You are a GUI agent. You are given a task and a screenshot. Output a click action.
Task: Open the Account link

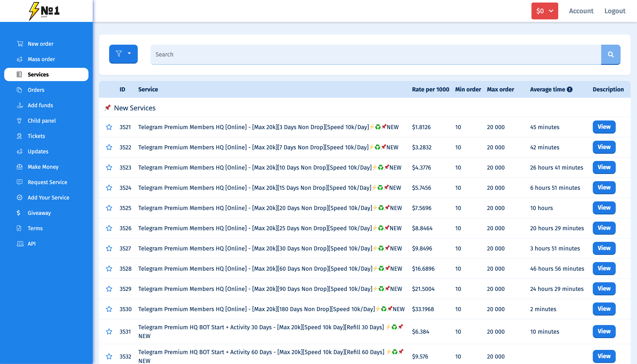581,11
